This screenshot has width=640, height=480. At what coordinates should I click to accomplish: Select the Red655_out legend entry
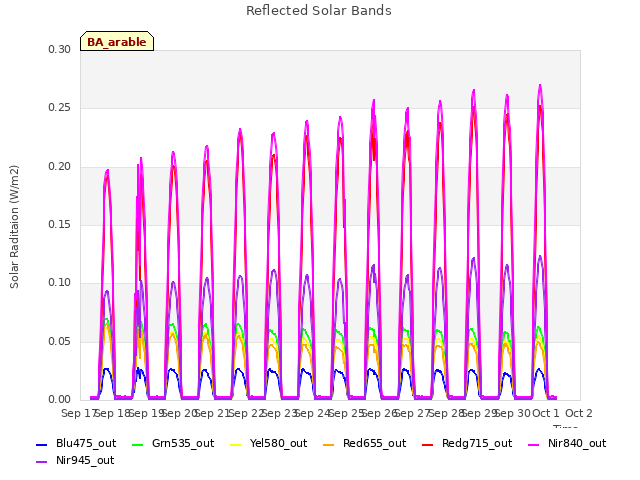tap(364, 444)
